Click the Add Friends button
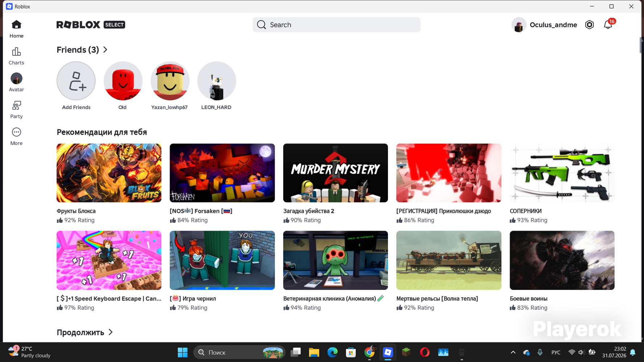The width and height of the screenshot is (644, 362). click(76, 81)
